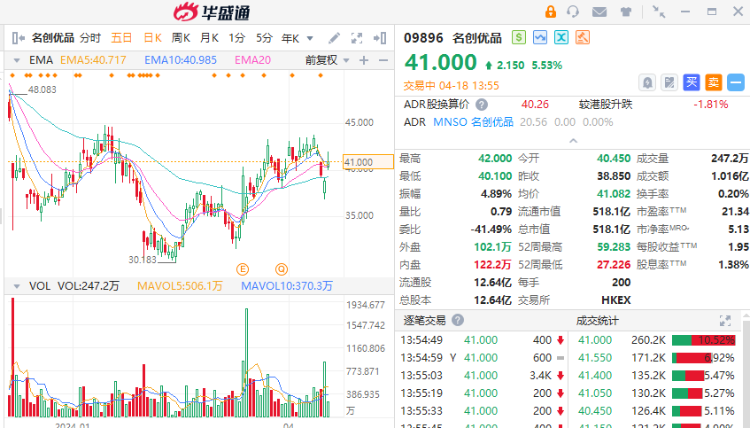Image resolution: width=750 pixels, height=428 pixels.
Task: Open the skin theme shirt icon
Action: 626,11
